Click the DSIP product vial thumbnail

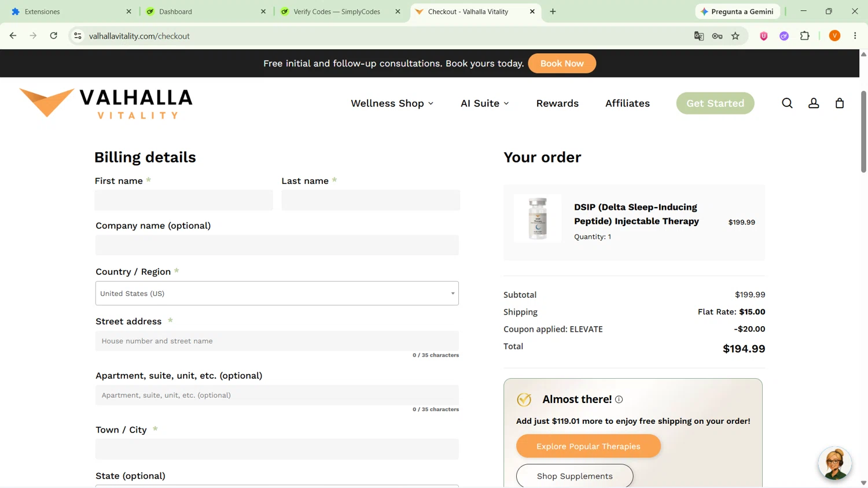click(x=538, y=219)
